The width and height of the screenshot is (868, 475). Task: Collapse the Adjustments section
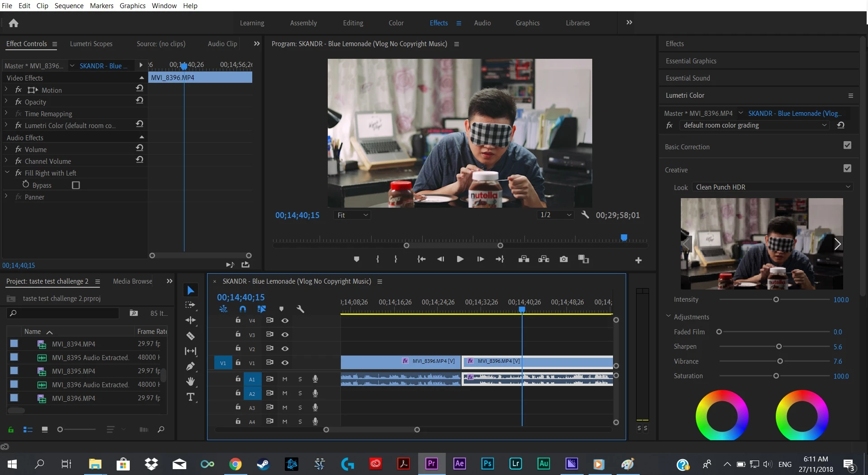tap(669, 317)
